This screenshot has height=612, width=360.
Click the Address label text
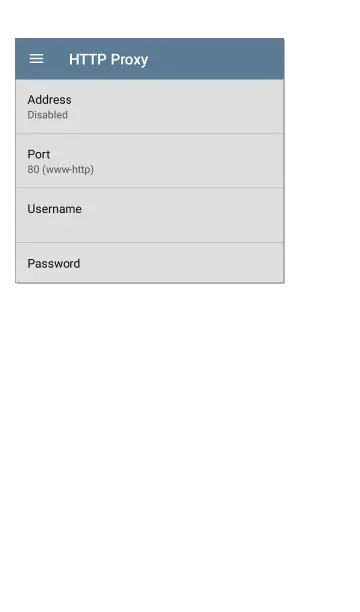pyautogui.click(x=50, y=100)
